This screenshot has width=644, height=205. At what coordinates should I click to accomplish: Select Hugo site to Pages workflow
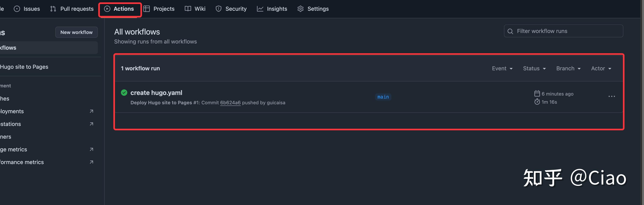point(24,67)
